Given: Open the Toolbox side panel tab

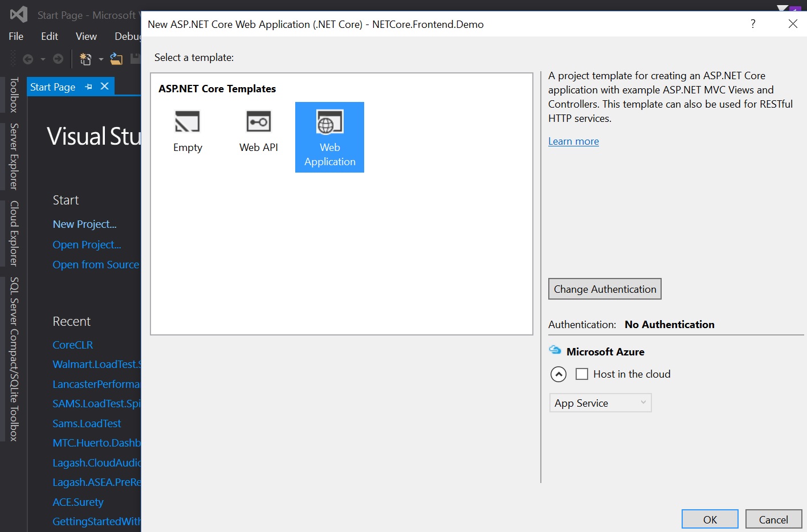Looking at the screenshot, I should [14, 95].
